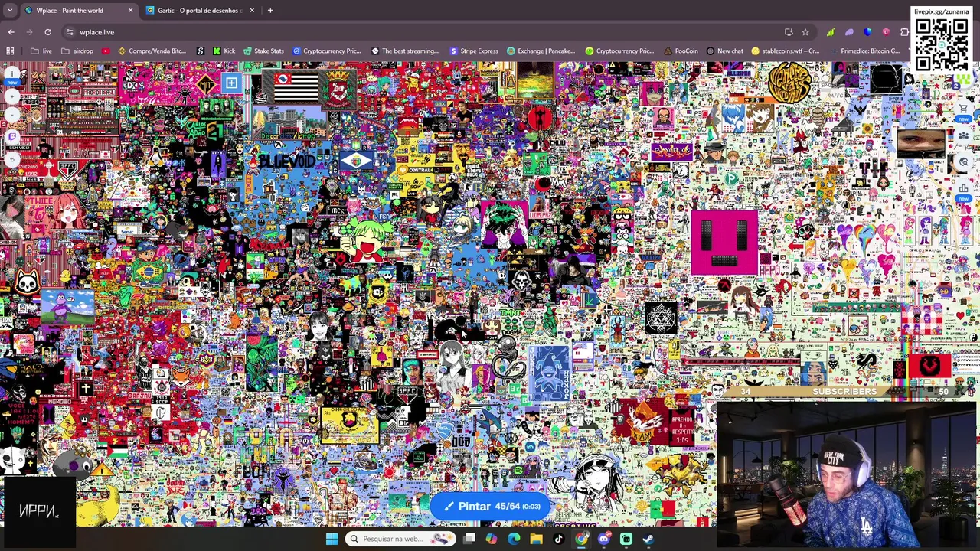The width and height of the screenshot is (980, 551).
Task: Open the 'airdrop' bookmarks folder
Action: [x=77, y=51]
